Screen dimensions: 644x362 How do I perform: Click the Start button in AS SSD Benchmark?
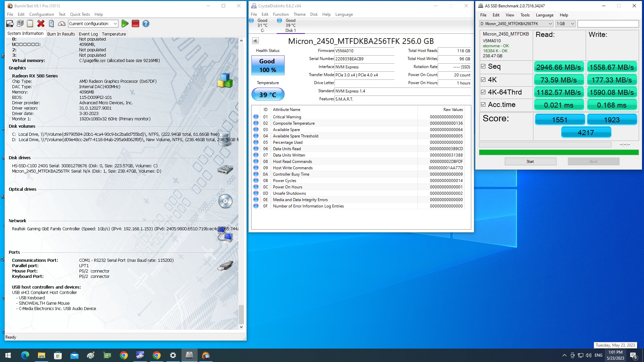click(x=530, y=161)
